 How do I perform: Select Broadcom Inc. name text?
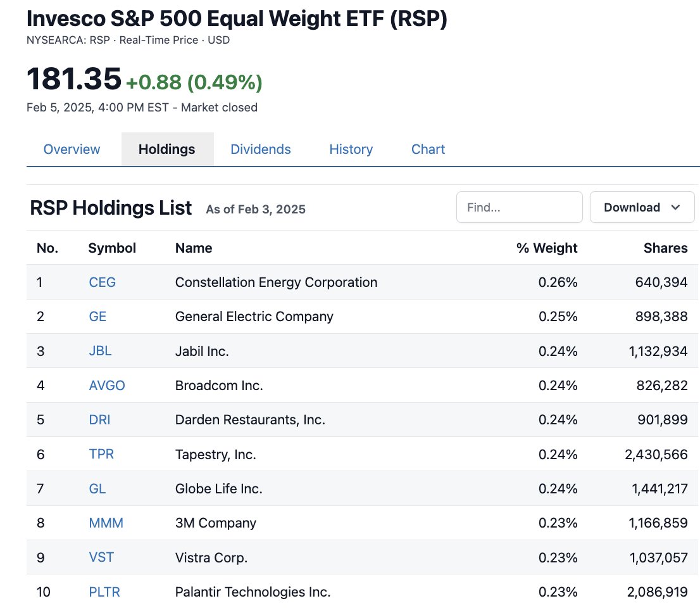pyautogui.click(x=219, y=386)
